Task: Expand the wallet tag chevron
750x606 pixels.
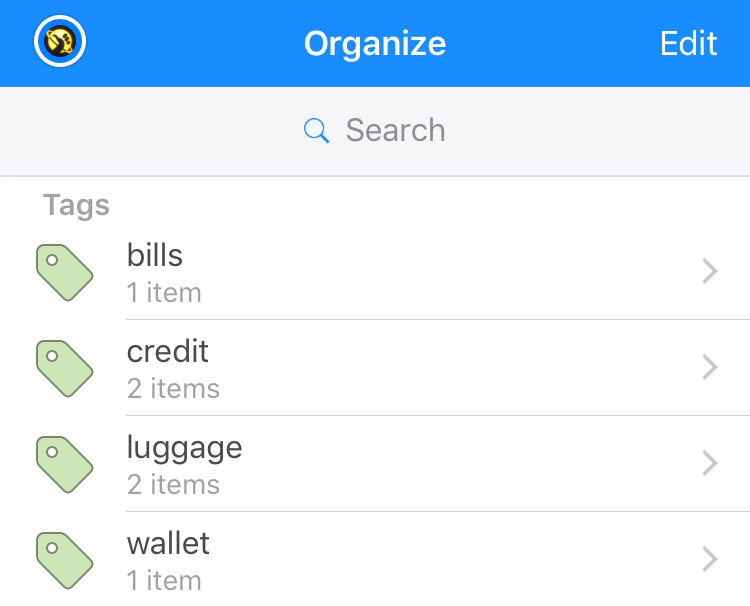Action: pyautogui.click(x=710, y=559)
